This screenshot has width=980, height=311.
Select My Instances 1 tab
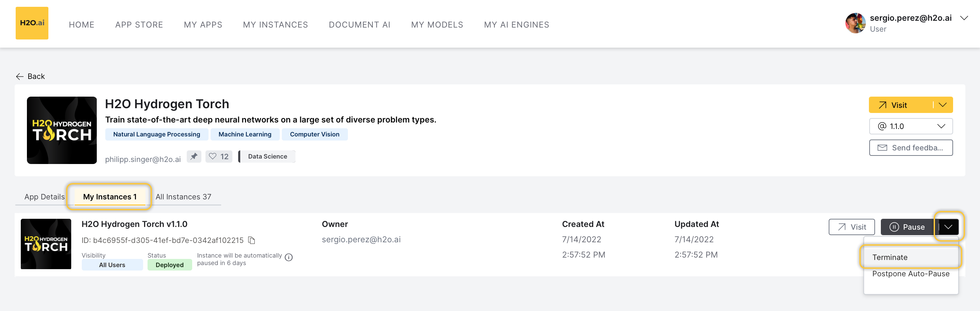click(110, 197)
